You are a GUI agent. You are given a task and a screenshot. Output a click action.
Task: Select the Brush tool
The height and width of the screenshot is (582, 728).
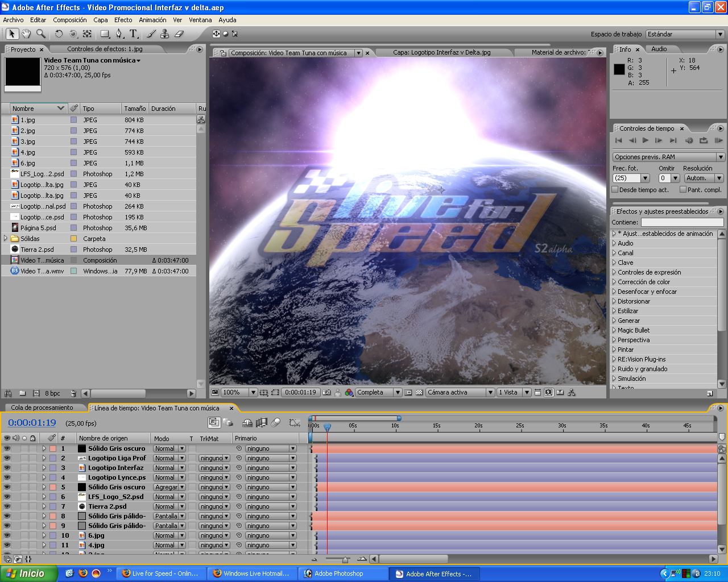pyautogui.click(x=151, y=34)
